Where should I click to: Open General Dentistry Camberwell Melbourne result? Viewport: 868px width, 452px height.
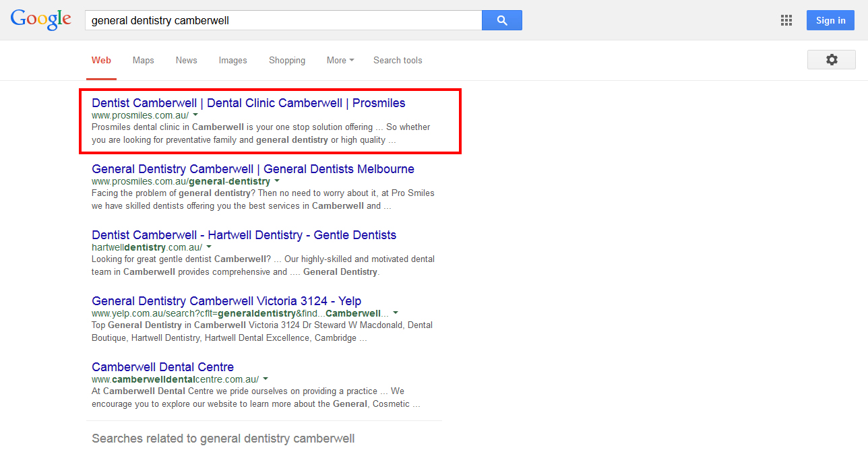pos(253,169)
